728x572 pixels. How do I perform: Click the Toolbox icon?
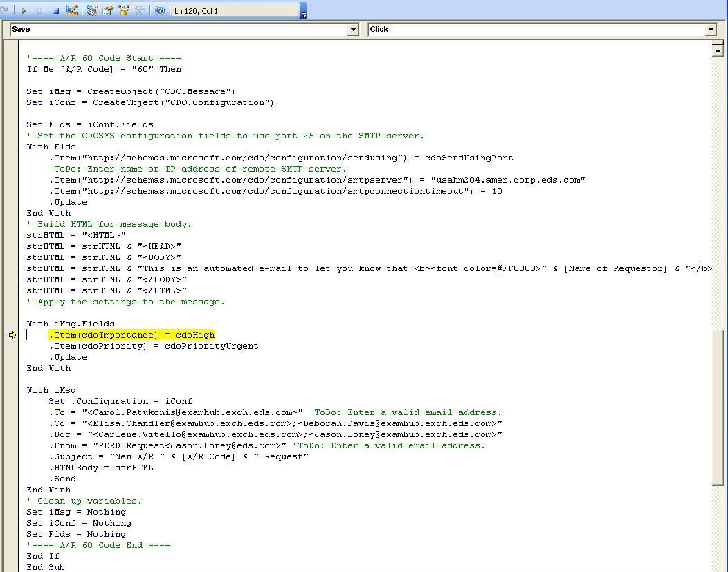[x=140, y=10]
